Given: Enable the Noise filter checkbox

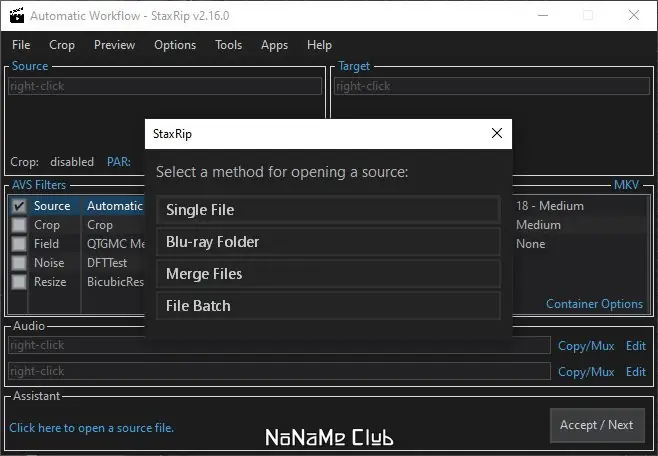Looking at the screenshot, I should coord(19,263).
